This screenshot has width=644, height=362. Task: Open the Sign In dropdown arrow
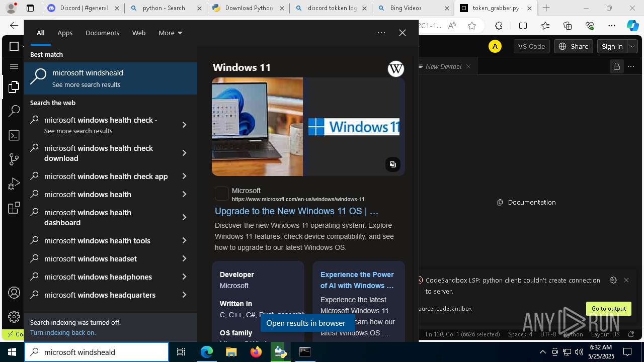(x=632, y=46)
